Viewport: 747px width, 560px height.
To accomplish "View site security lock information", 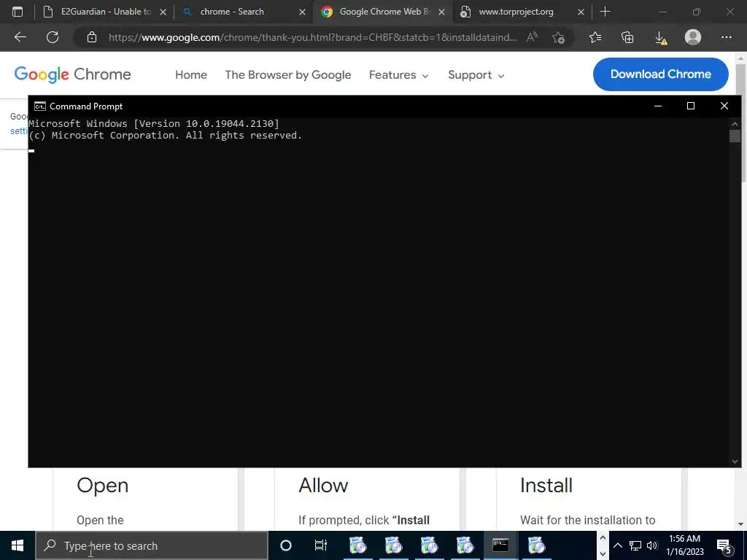I will pos(92,37).
